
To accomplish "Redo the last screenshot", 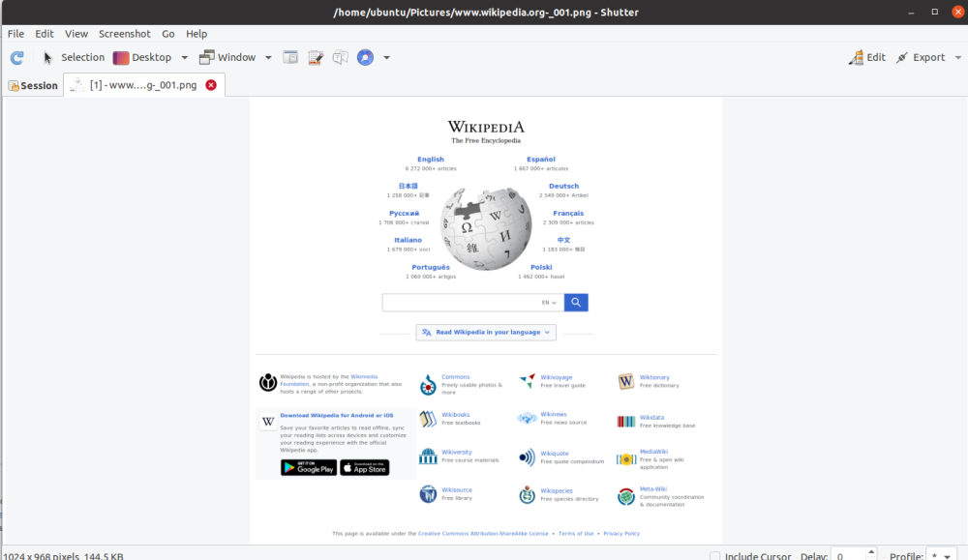I will tap(16, 56).
